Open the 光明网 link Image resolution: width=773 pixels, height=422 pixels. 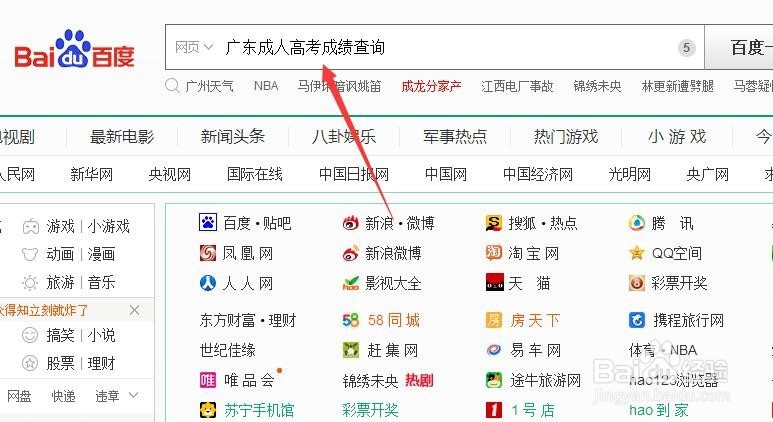click(630, 174)
